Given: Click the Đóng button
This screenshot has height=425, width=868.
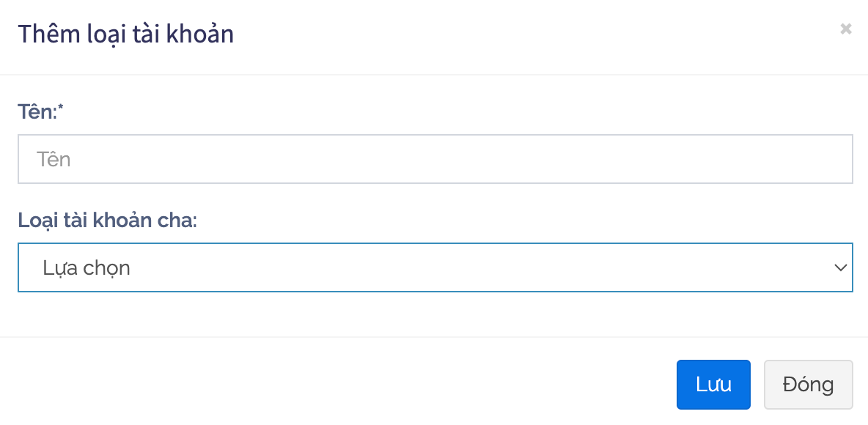Looking at the screenshot, I should coord(808,384).
